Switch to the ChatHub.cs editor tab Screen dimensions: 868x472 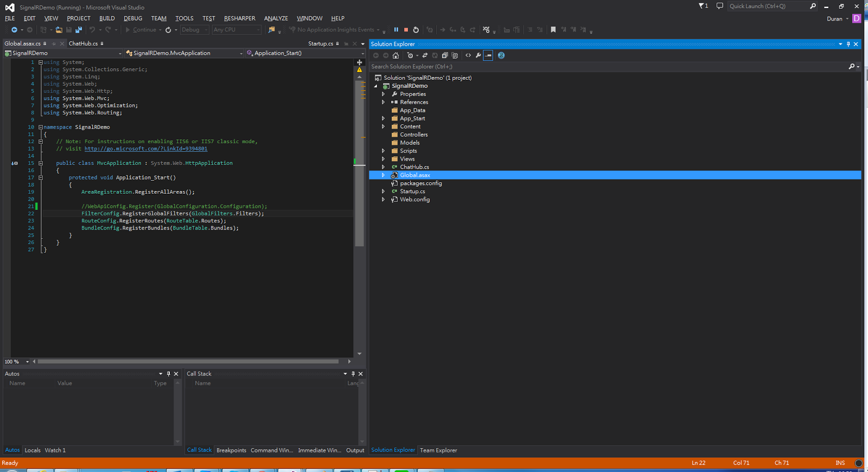click(x=83, y=43)
